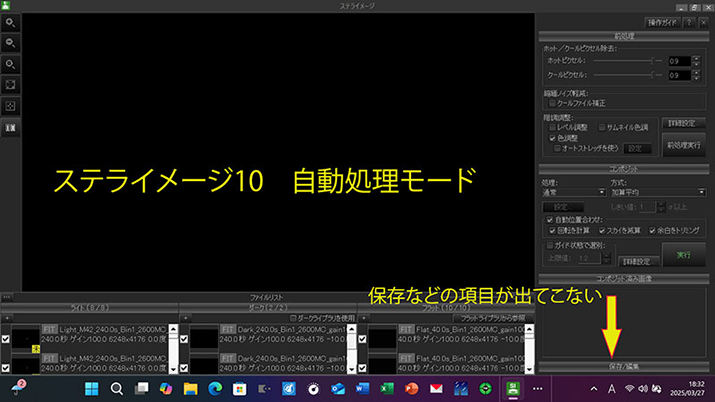715x402 pixels.
Task: Close the side panel with the X beside ?
Action: point(704,22)
